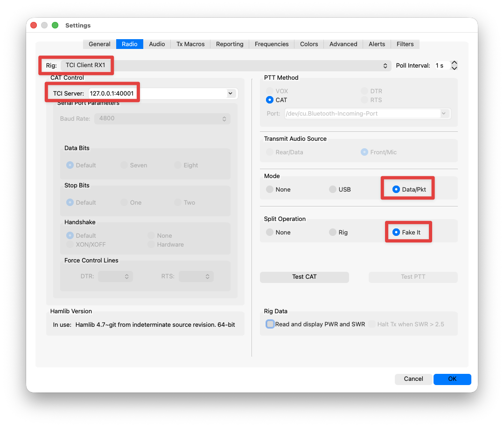Screen dimensions: 504x427
Task: Open the Frequencies tab
Action: (272, 44)
